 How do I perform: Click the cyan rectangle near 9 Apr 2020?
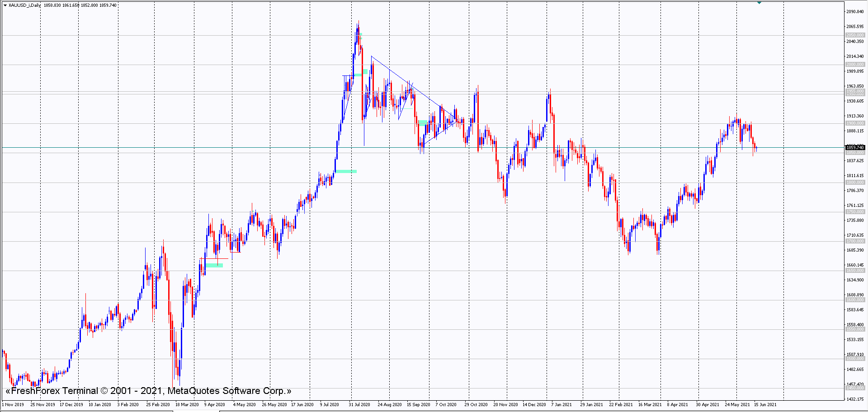pos(214,265)
